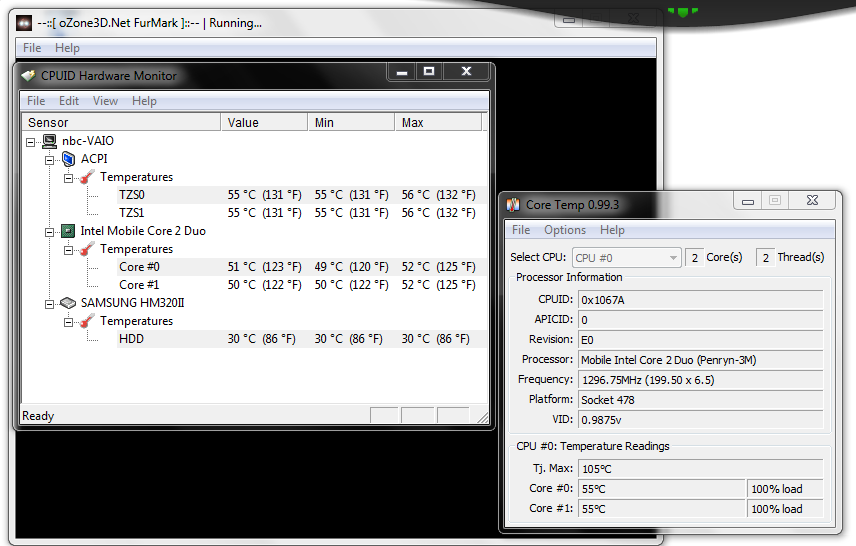
Task: Select the Core #0 sensor row
Action: pos(301,267)
